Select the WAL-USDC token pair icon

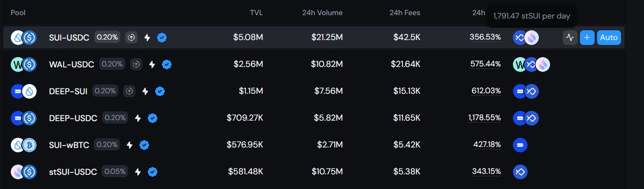24,64
